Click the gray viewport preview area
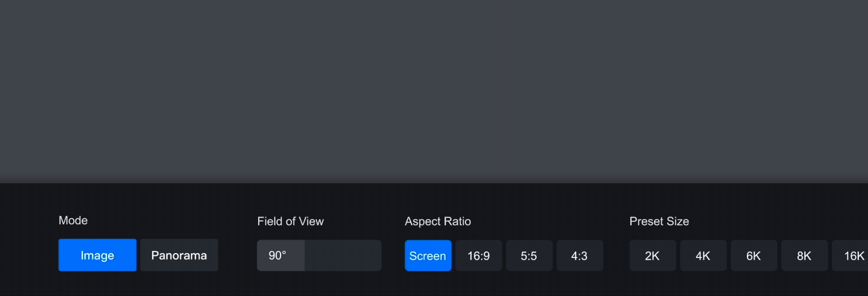 [434, 91]
